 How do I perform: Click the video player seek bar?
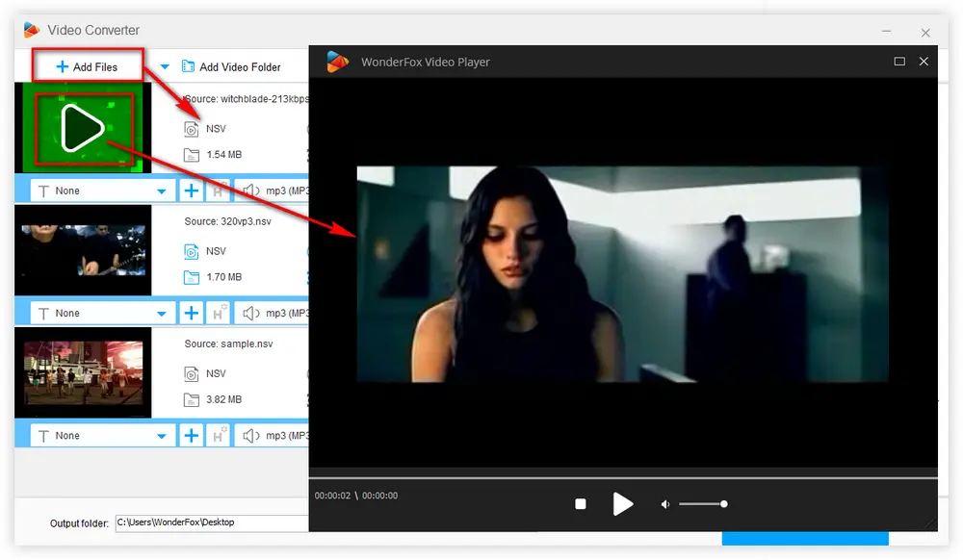coord(623,476)
